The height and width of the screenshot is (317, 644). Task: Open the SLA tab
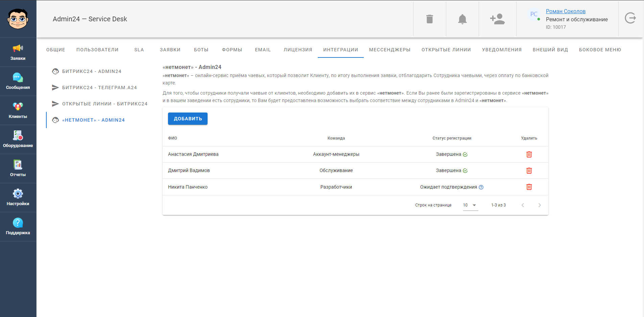pos(139,50)
